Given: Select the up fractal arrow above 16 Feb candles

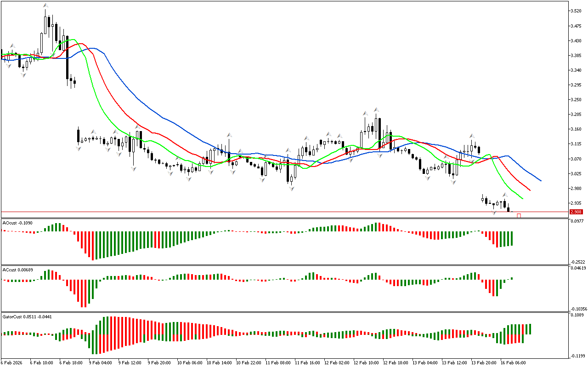Looking at the screenshot, I should pos(504,195).
